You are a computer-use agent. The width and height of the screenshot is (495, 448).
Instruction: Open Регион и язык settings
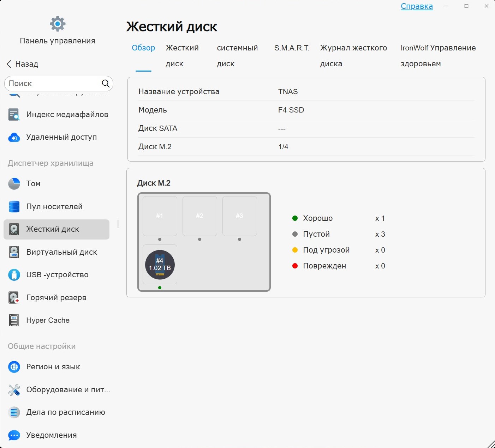click(x=56, y=367)
